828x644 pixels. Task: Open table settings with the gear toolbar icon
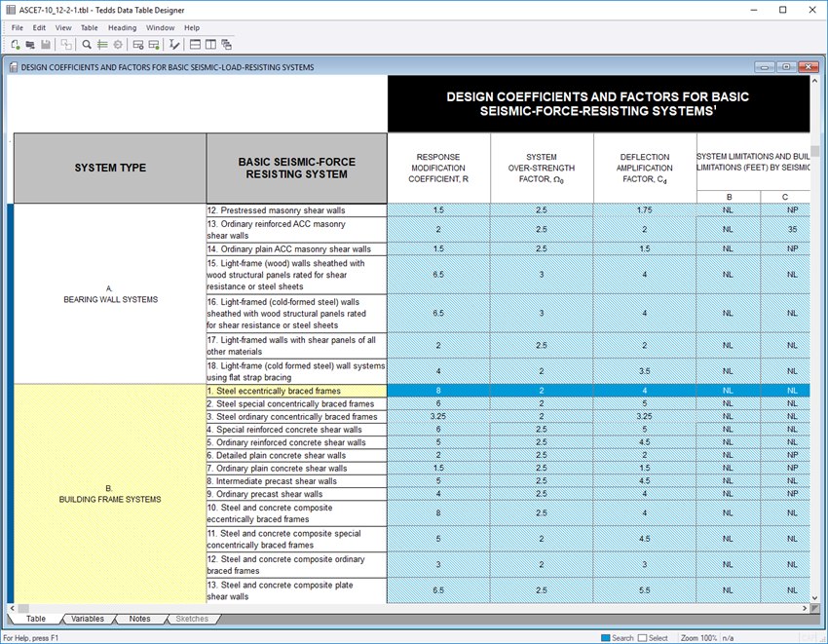pyautogui.click(x=117, y=44)
